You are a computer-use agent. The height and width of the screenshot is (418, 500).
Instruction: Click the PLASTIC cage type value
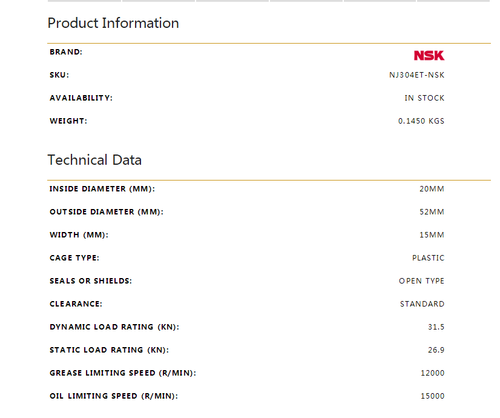(428, 258)
